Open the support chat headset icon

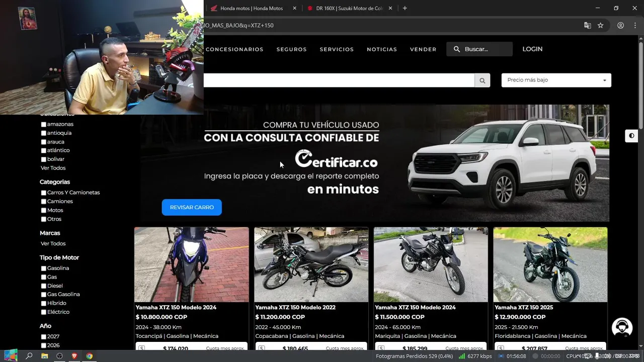(x=622, y=327)
